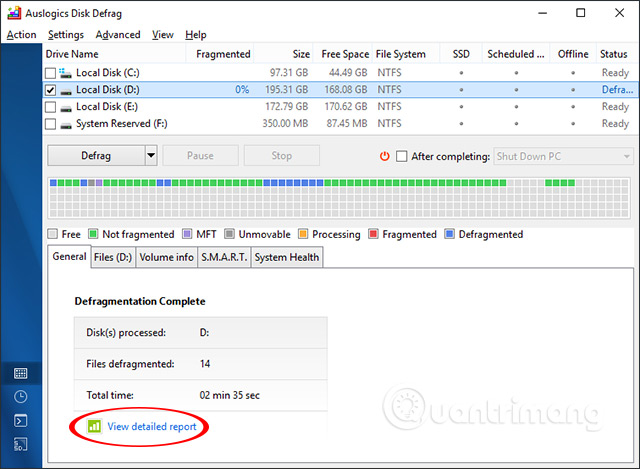Check the Local Disk (C:) checkbox
This screenshot has height=469, width=640.
coord(50,73)
